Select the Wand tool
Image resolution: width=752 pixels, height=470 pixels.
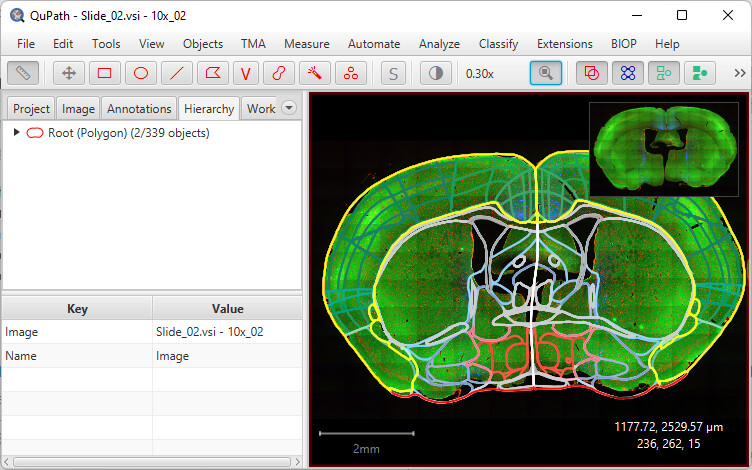(315, 73)
